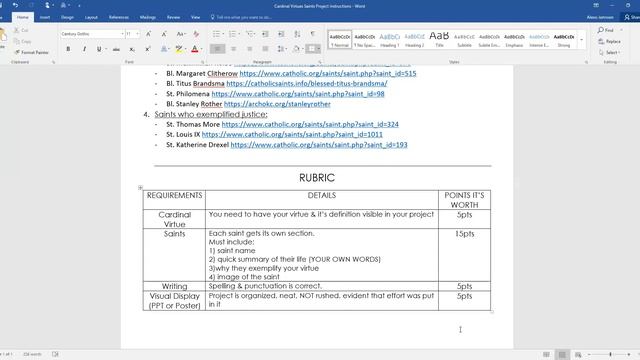Open Share button
The image size is (640, 360).
point(631,17)
